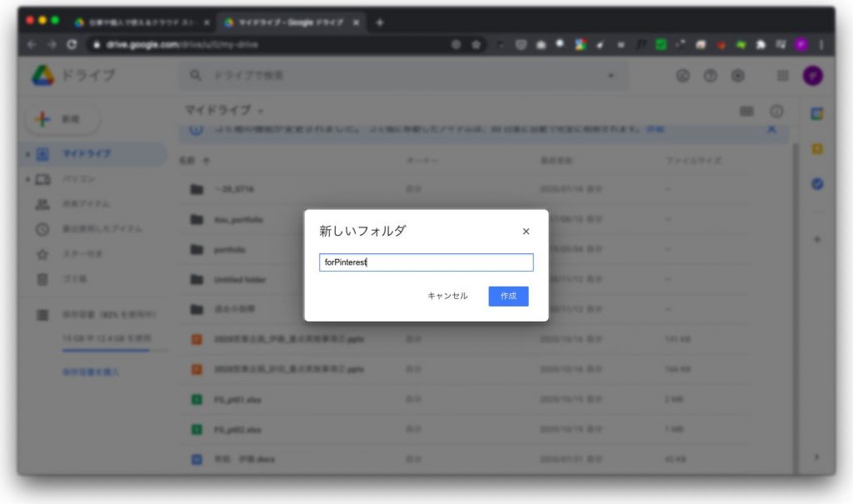Open My Drive breadcrumb dropdown

click(224, 110)
